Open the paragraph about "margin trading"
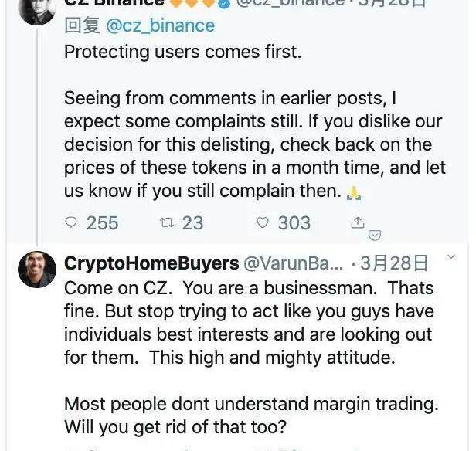This screenshot has height=451, width=476. [251, 415]
